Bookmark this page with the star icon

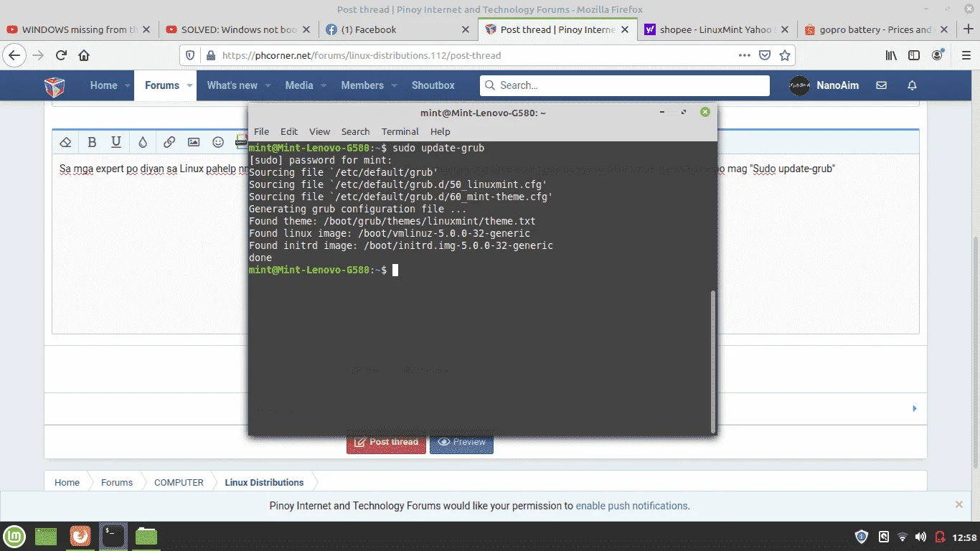click(785, 55)
